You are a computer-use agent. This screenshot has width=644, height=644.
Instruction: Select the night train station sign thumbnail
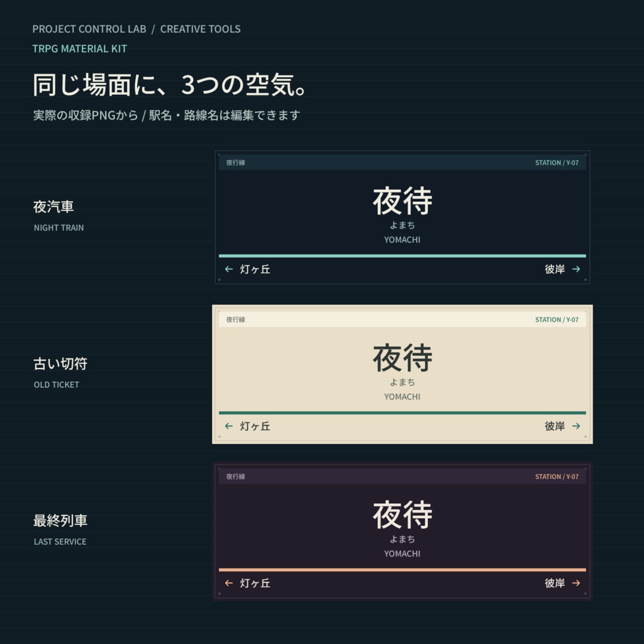point(402,217)
